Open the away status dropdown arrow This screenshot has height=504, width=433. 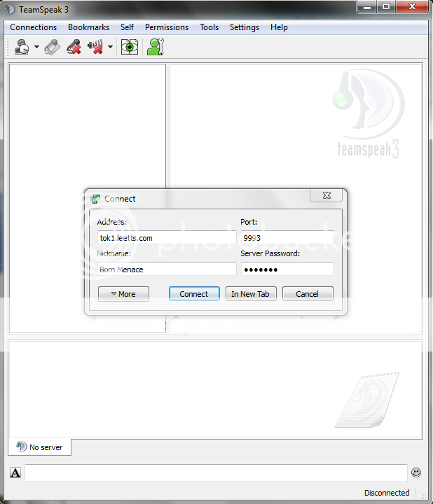(x=36, y=48)
